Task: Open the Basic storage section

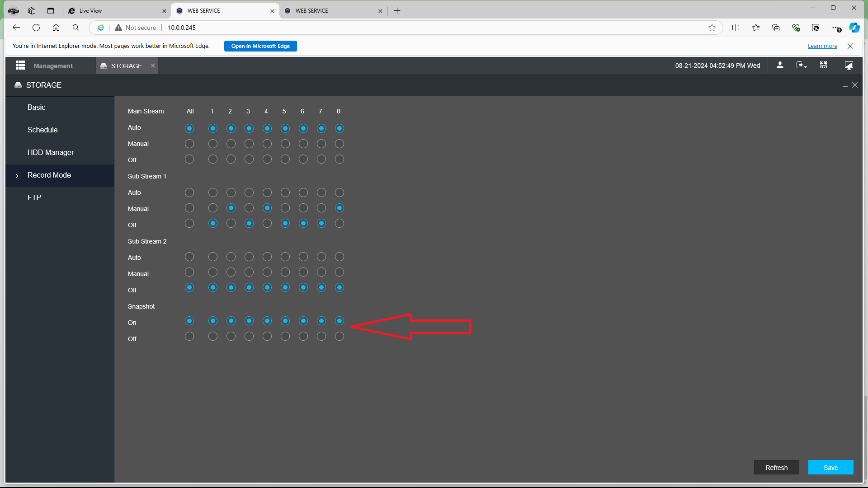Action: tap(60, 108)
